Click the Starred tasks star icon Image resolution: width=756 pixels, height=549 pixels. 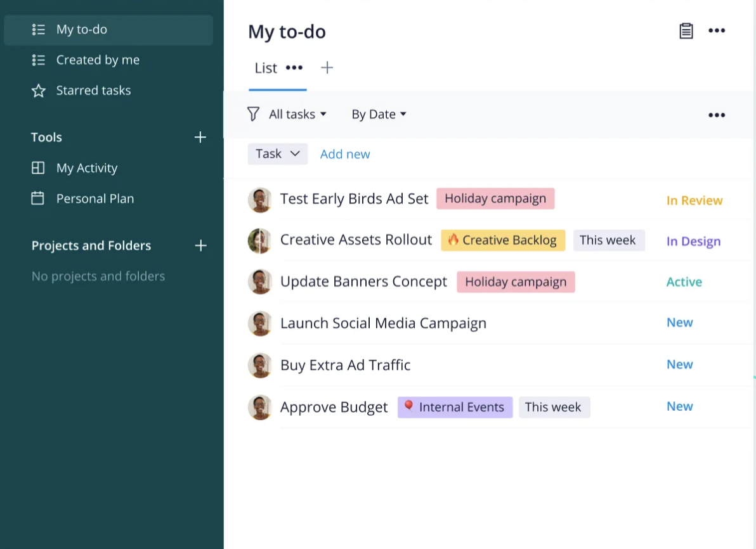click(x=39, y=91)
